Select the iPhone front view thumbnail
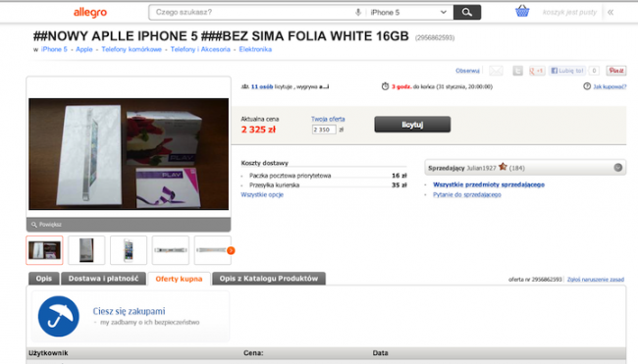 129,250
